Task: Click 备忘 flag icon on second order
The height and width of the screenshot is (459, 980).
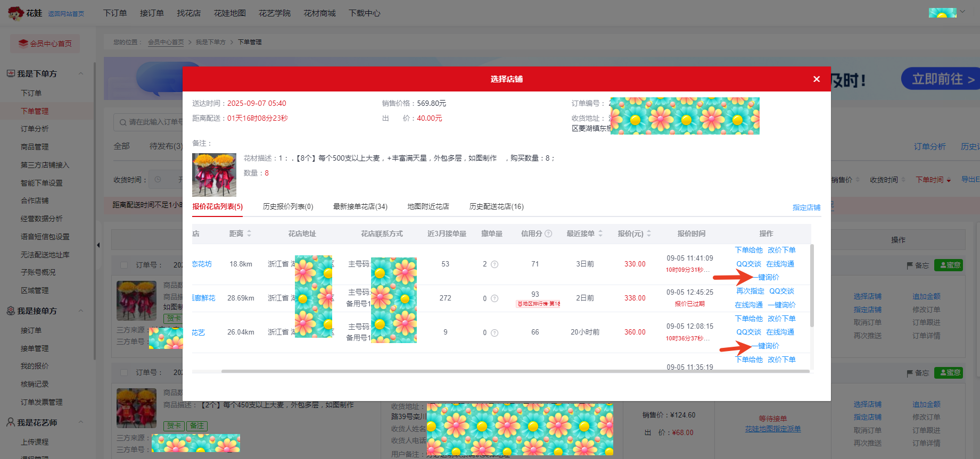Action: click(x=910, y=373)
